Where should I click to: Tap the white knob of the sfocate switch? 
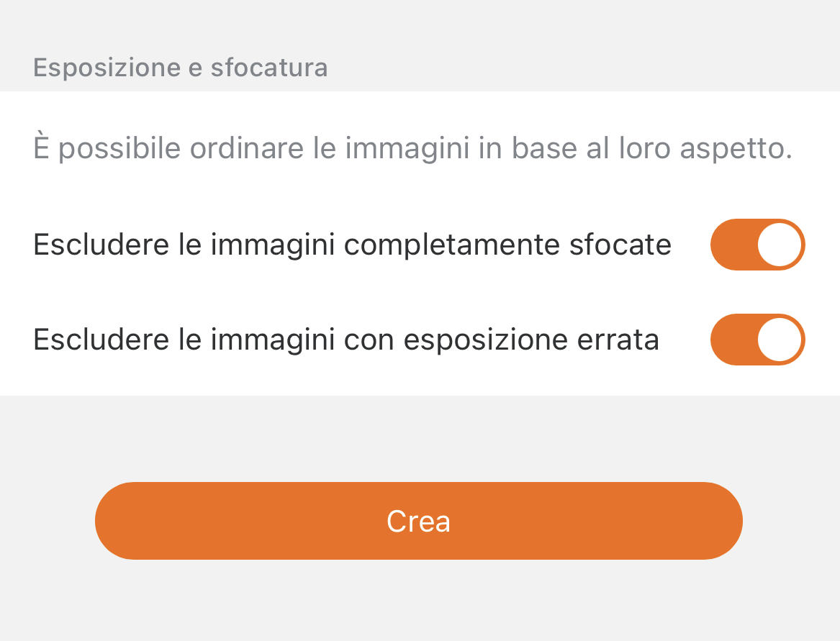click(x=780, y=245)
